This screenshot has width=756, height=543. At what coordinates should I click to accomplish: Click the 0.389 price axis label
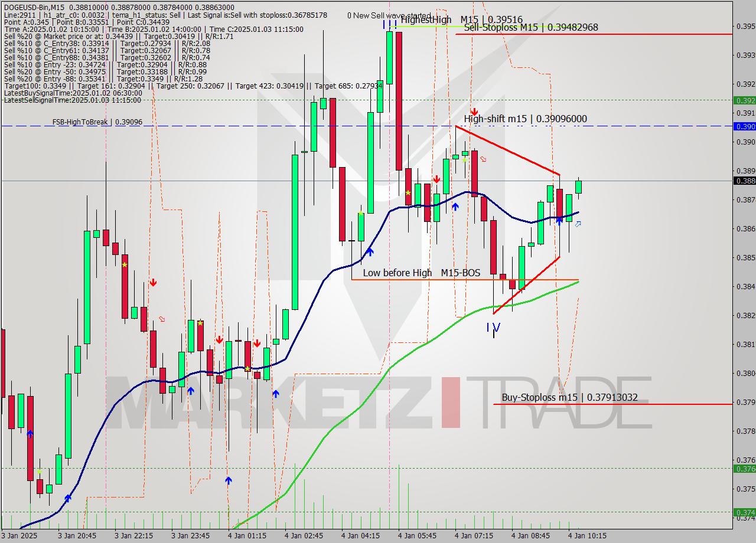(x=745, y=171)
